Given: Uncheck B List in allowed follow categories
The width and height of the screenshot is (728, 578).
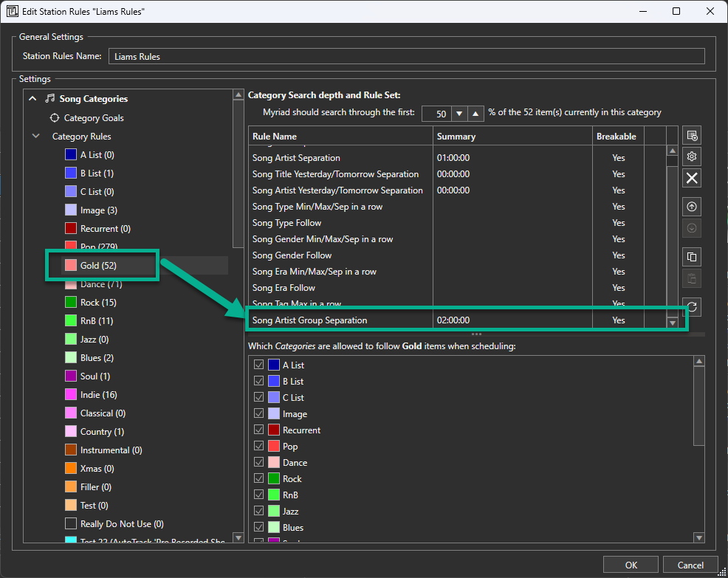Looking at the screenshot, I should point(258,381).
